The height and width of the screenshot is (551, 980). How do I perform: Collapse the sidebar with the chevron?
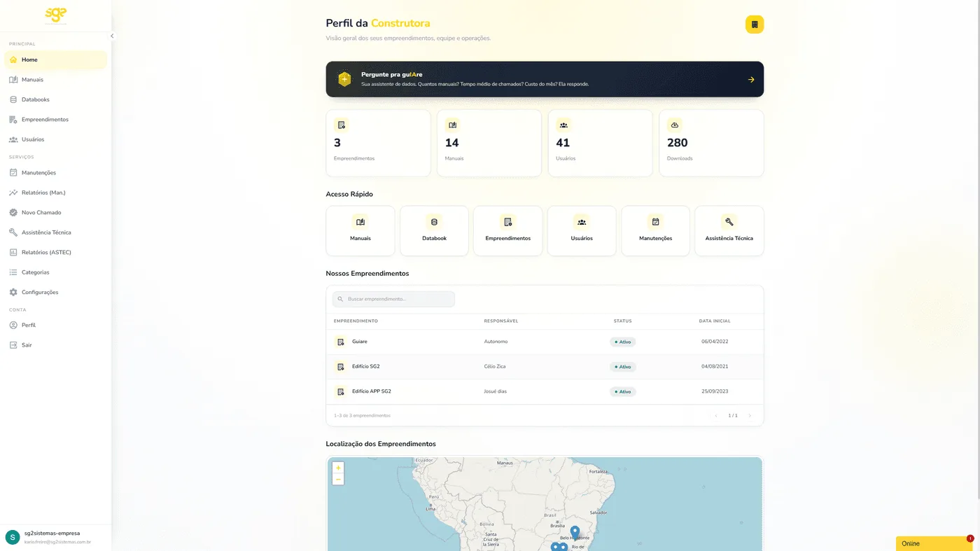112,36
